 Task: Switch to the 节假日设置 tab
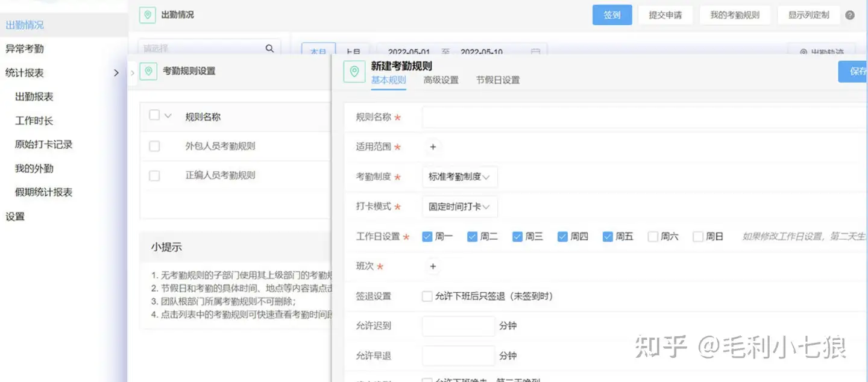pyautogui.click(x=498, y=80)
